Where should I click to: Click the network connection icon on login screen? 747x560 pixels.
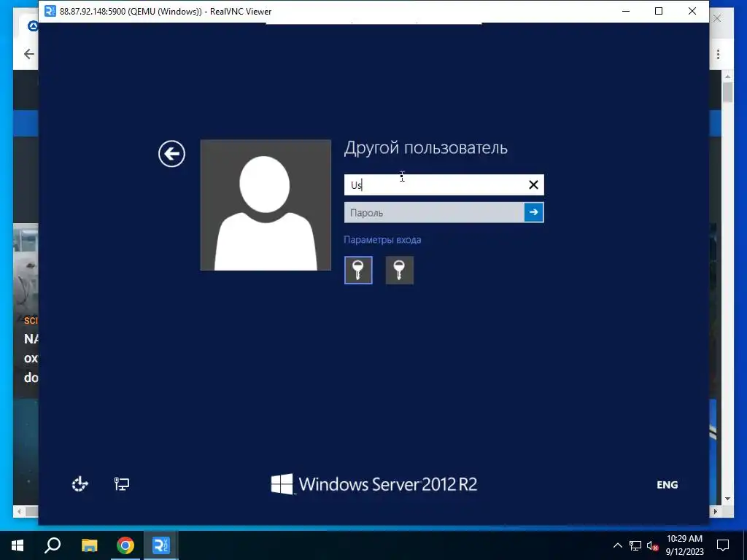point(122,484)
